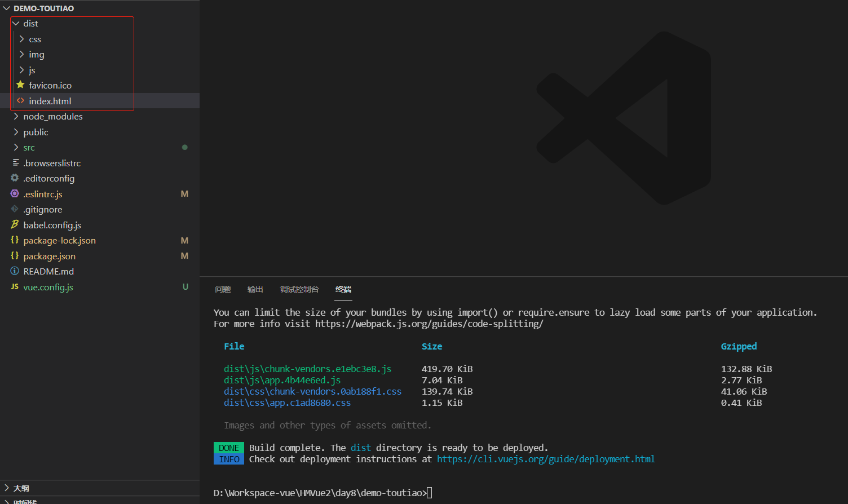The height and width of the screenshot is (504, 848).
Task: Open the package-lock.json file name
Action: click(x=59, y=241)
